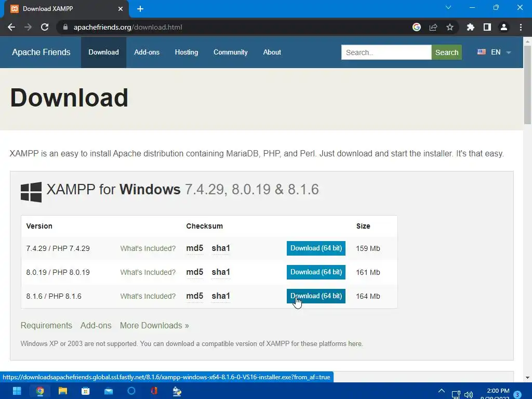Show sha1 checksum for 8.0.19
This screenshot has height=399, width=532.
[x=221, y=272]
